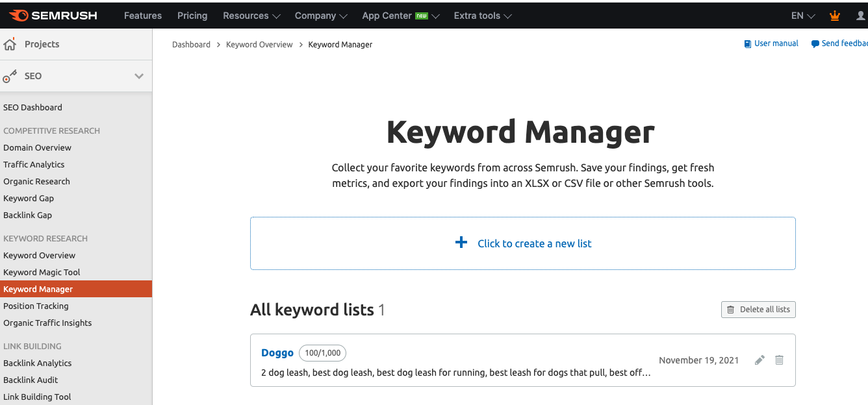Open the Doggo keyword list
The height and width of the screenshot is (405, 868).
click(277, 353)
